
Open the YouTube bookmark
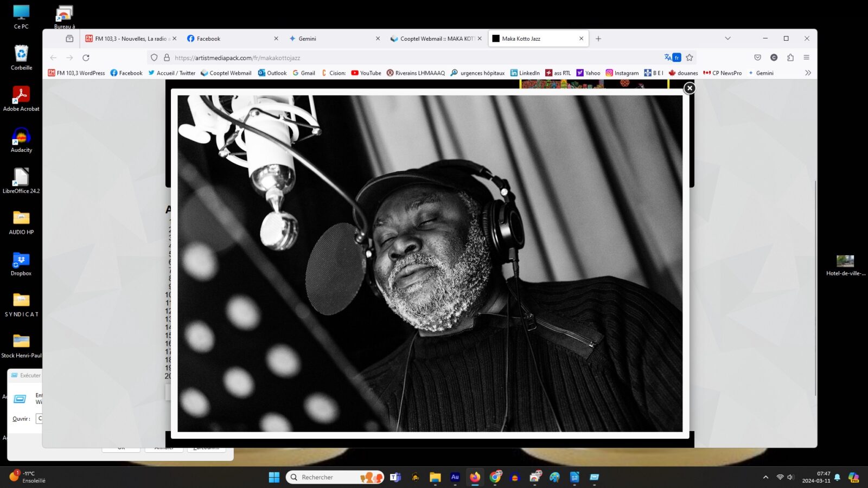pos(366,73)
